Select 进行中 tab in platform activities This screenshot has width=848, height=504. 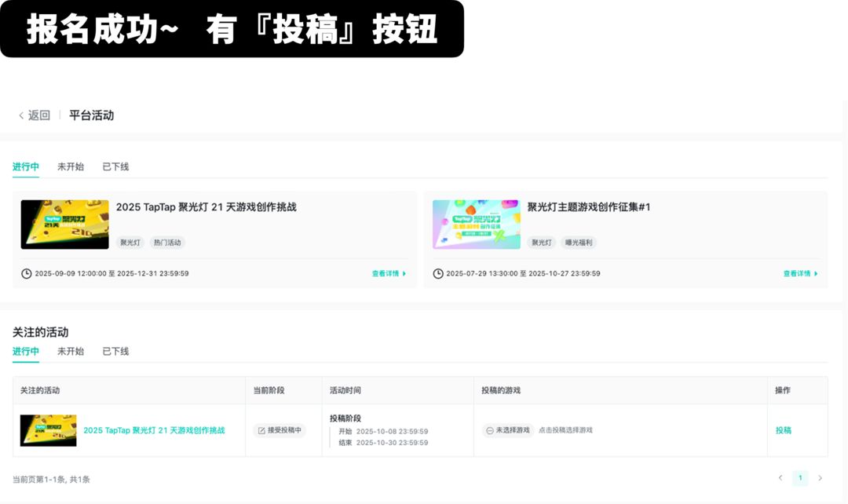click(25, 167)
